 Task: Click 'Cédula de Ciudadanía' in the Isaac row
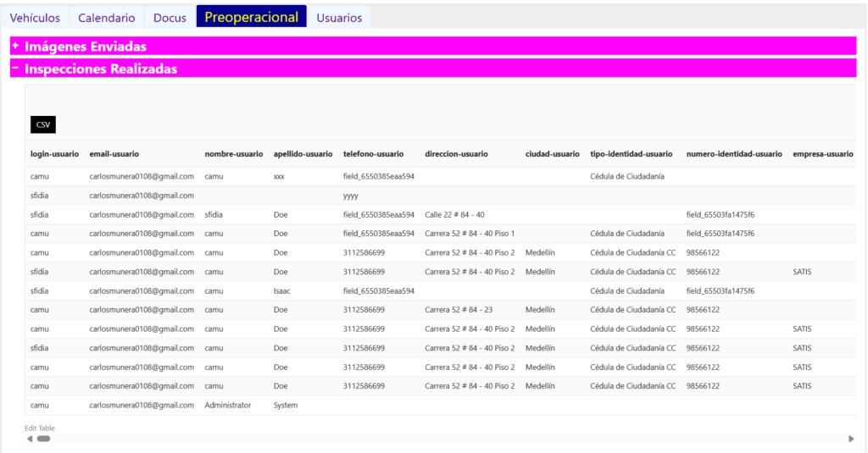(626, 291)
